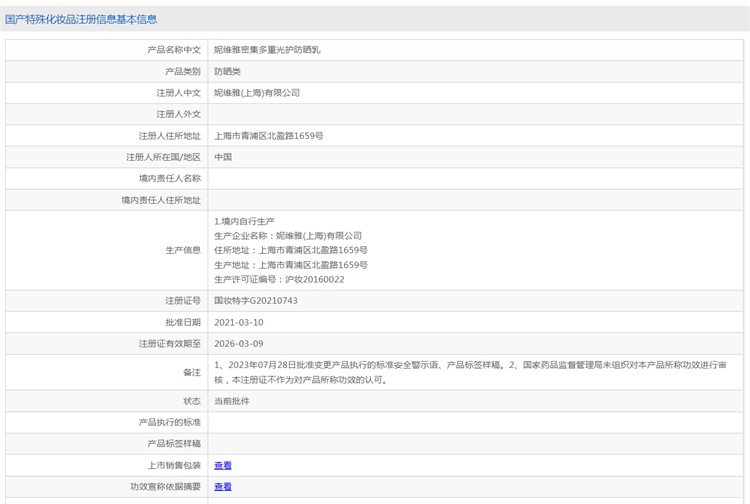
Task: Click the 注册人所在国/地区 label
Action: coord(164,157)
